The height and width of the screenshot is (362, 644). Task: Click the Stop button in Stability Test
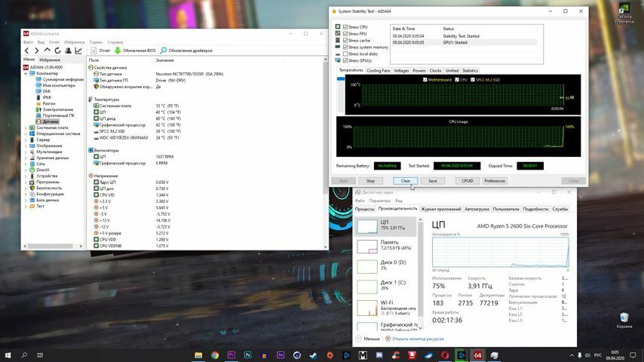[370, 181]
